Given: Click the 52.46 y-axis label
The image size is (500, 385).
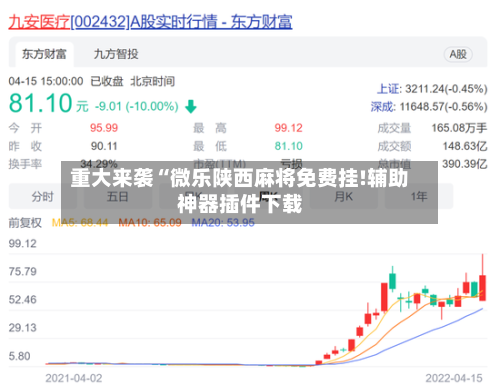Looking at the screenshot, I should (23, 300).
